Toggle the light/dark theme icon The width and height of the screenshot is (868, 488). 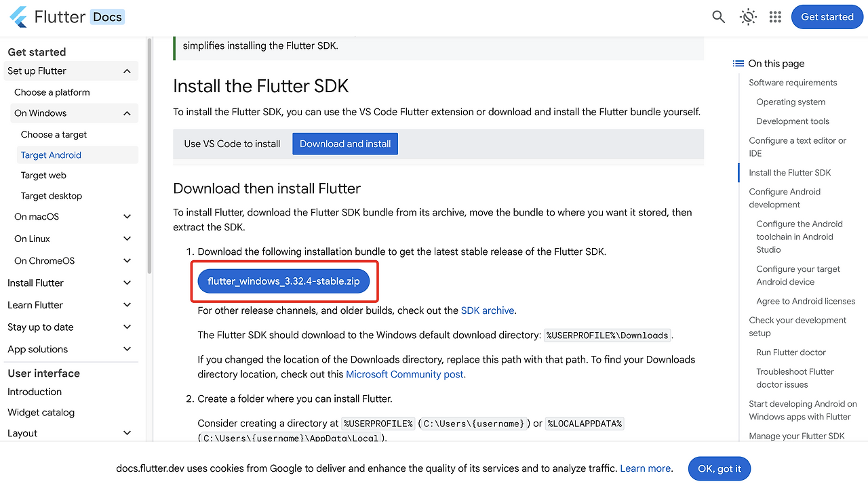point(748,17)
